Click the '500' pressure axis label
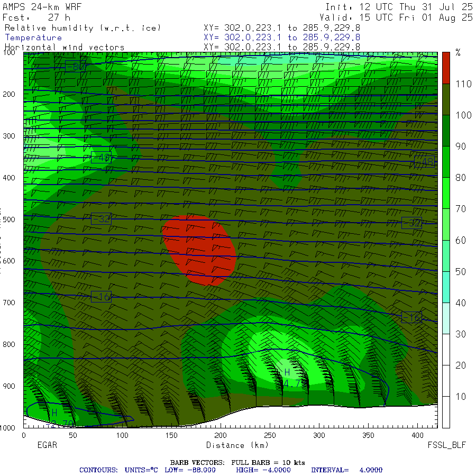 (x=9, y=219)
